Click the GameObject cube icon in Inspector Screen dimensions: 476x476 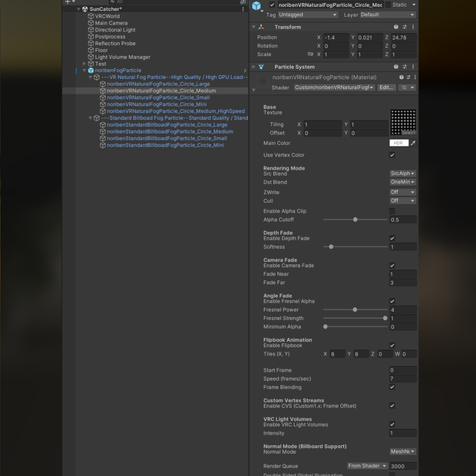pos(256,5)
